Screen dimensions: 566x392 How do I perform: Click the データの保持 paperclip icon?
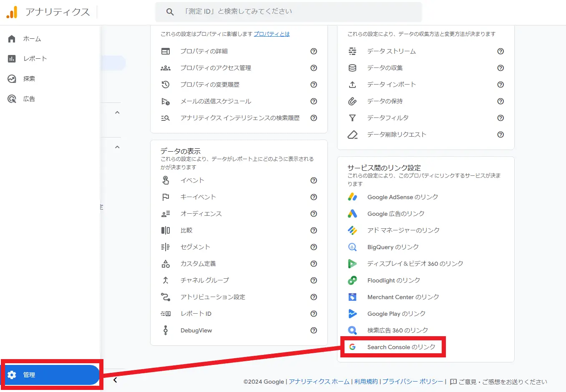pos(352,101)
